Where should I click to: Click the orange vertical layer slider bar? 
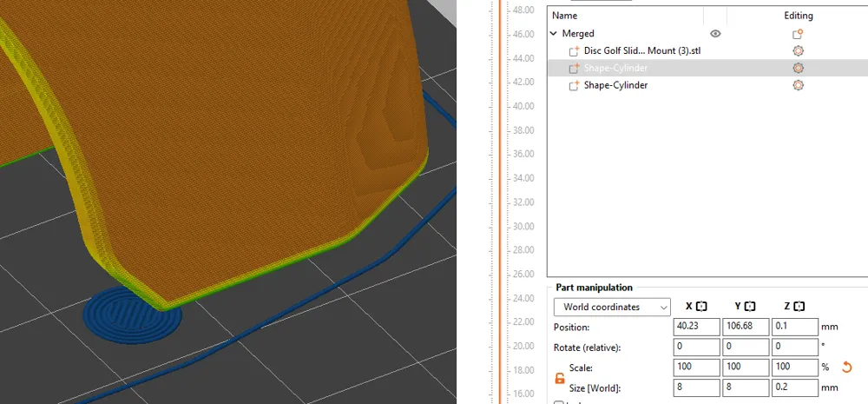pos(501,202)
